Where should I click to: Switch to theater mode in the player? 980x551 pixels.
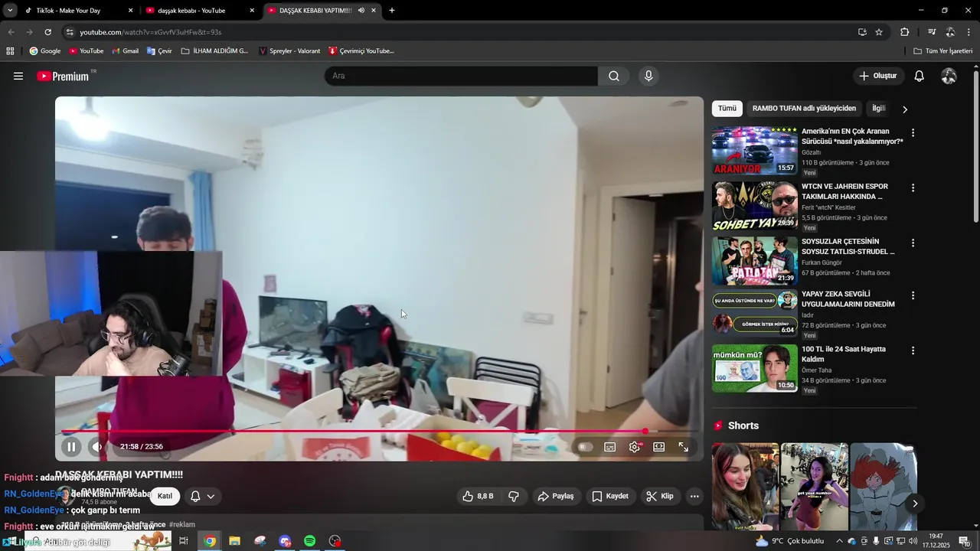coord(659,447)
